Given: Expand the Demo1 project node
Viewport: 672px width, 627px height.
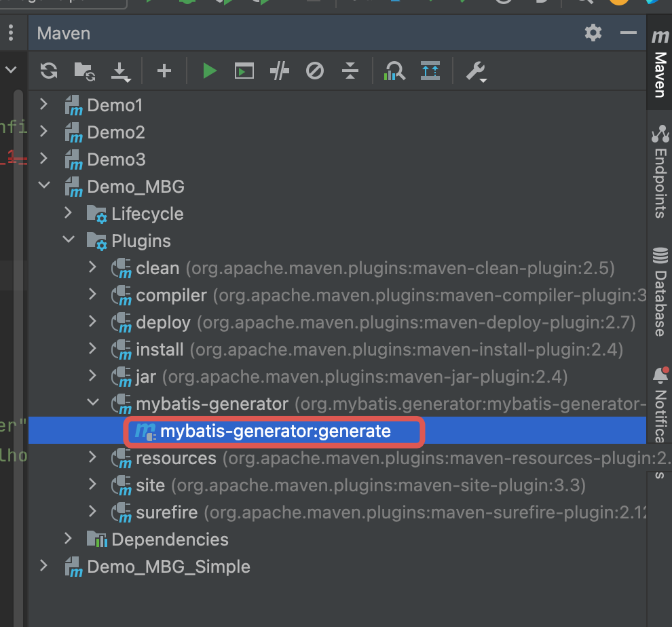Looking at the screenshot, I should point(43,104).
